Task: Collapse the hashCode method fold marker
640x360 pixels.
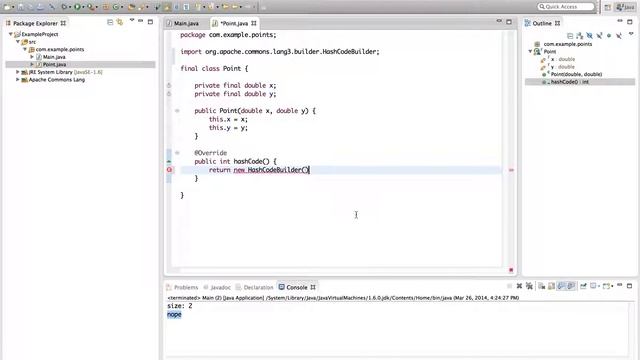Action: tap(177, 153)
